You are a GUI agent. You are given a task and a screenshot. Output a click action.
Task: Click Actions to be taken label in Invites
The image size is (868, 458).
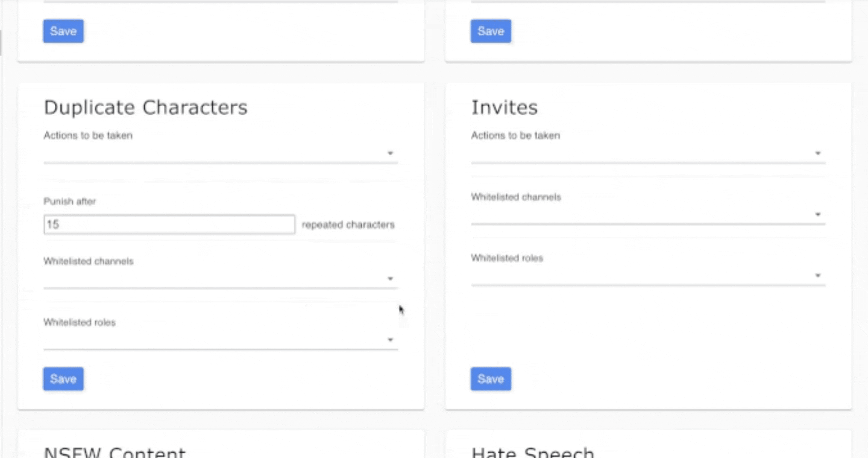[515, 136]
